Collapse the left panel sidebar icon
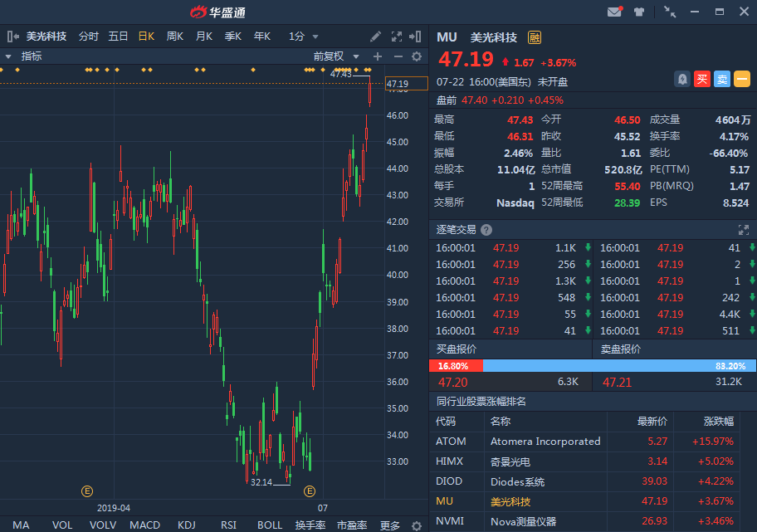This screenshot has width=757, height=532. coord(12,37)
